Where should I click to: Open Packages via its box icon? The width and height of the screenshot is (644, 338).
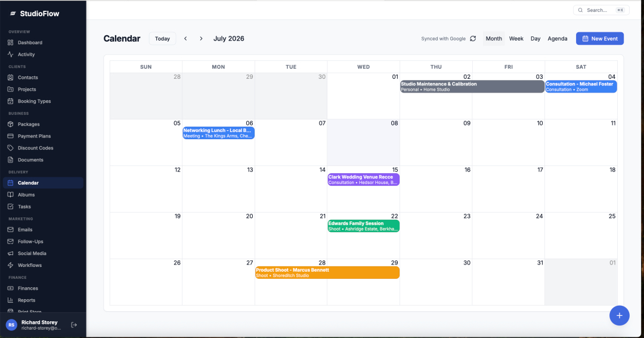coord(11,124)
